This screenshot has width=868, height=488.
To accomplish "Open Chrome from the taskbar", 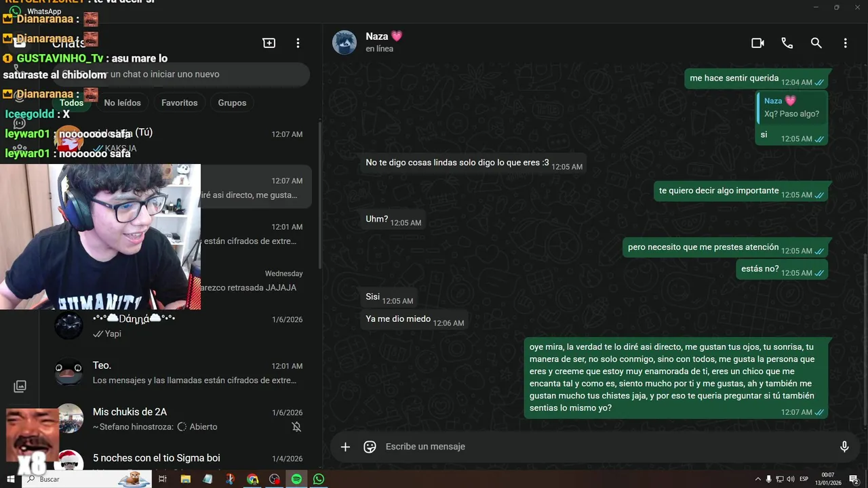I will click(252, 479).
